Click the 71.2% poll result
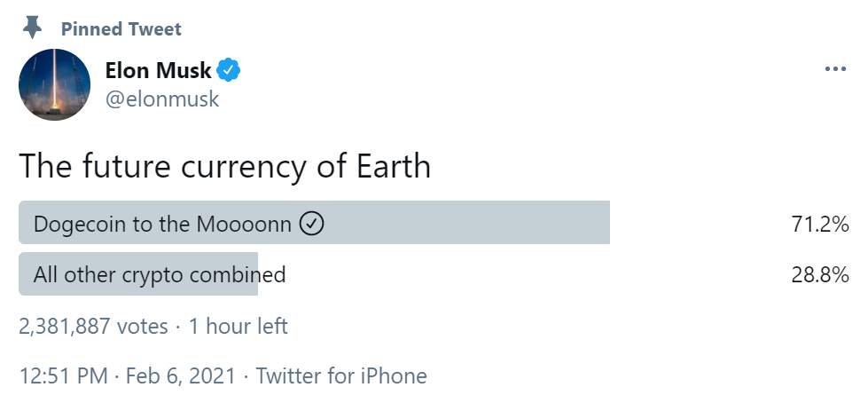Image resolution: width=868 pixels, height=403 pixels. [820, 225]
